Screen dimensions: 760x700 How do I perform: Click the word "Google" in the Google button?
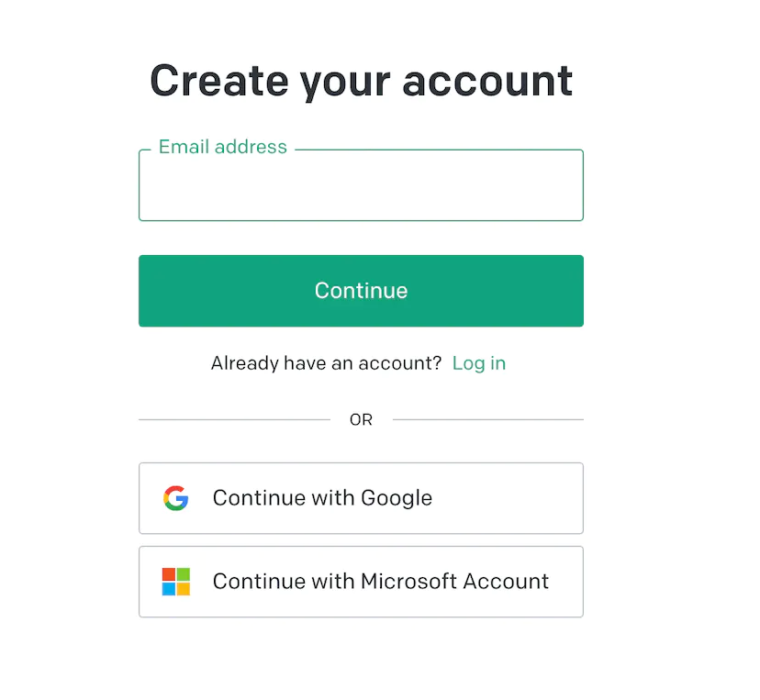tap(396, 498)
